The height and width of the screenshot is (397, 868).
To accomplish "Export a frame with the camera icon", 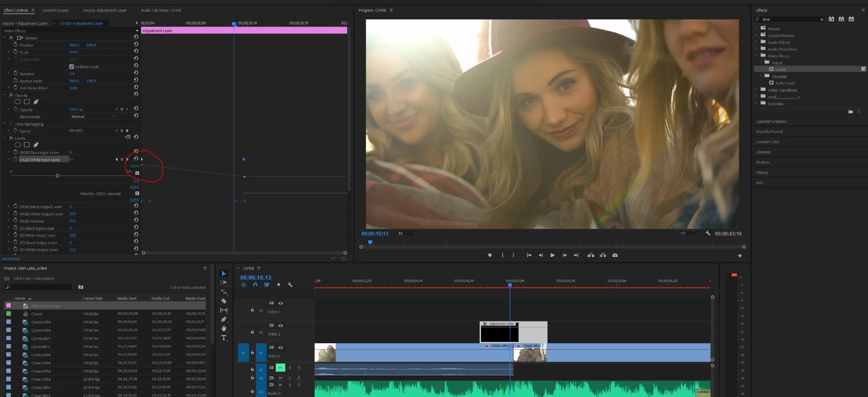I will (x=615, y=255).
